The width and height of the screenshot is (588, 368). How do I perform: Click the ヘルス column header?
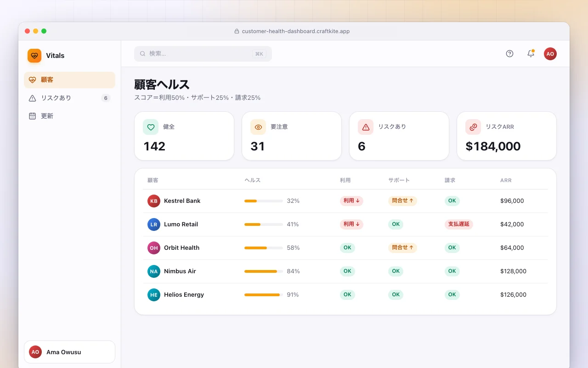[x=253, y=180]
